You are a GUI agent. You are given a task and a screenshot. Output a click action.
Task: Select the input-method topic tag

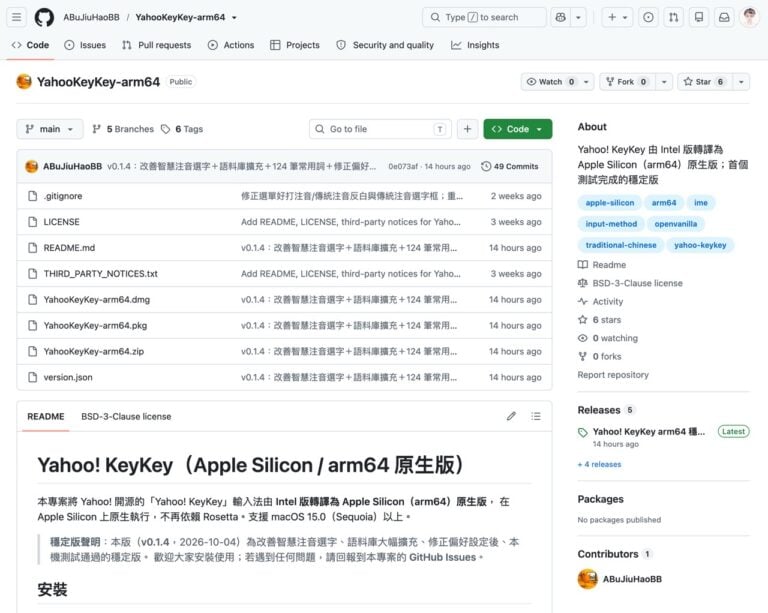[611, 224]
